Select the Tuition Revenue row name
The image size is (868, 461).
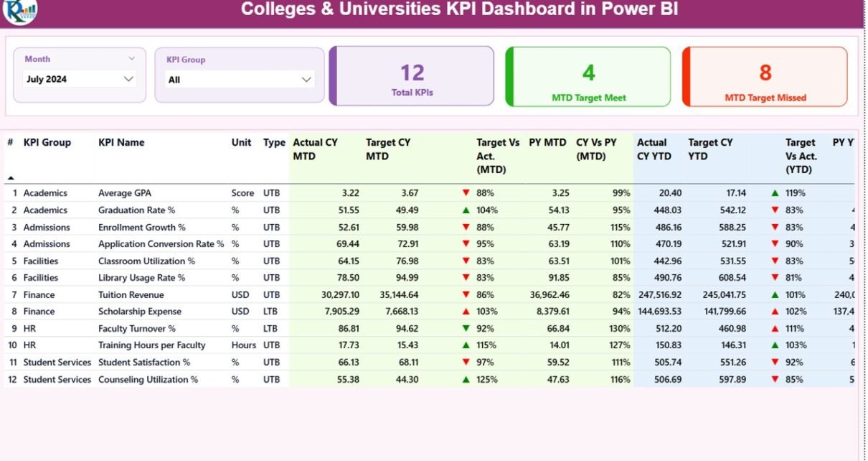[131, 295]
